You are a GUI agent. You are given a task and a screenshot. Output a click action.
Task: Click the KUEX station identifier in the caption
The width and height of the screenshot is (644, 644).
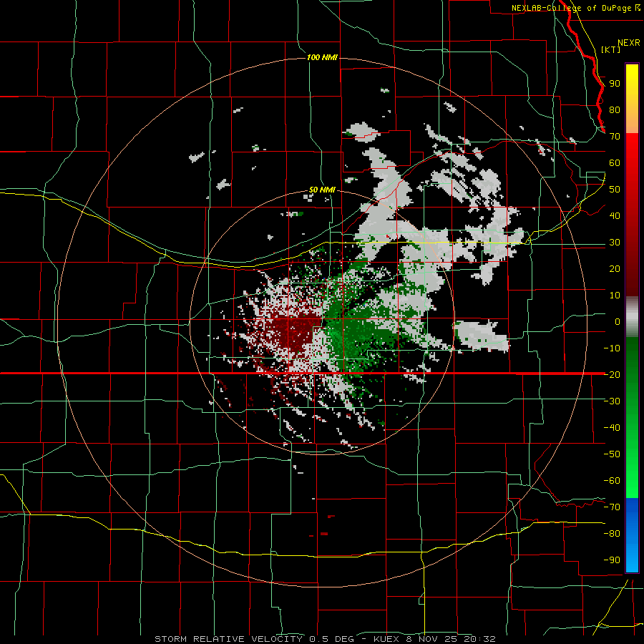tap(386, 639)
